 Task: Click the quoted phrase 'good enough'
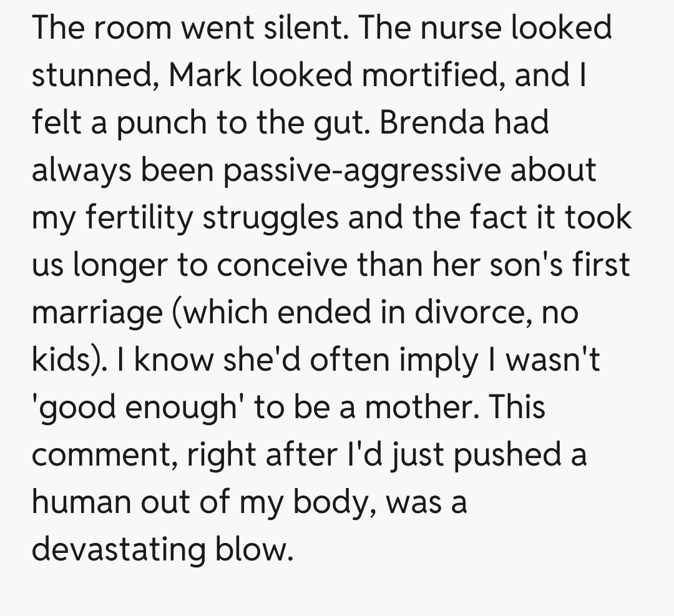129,408
